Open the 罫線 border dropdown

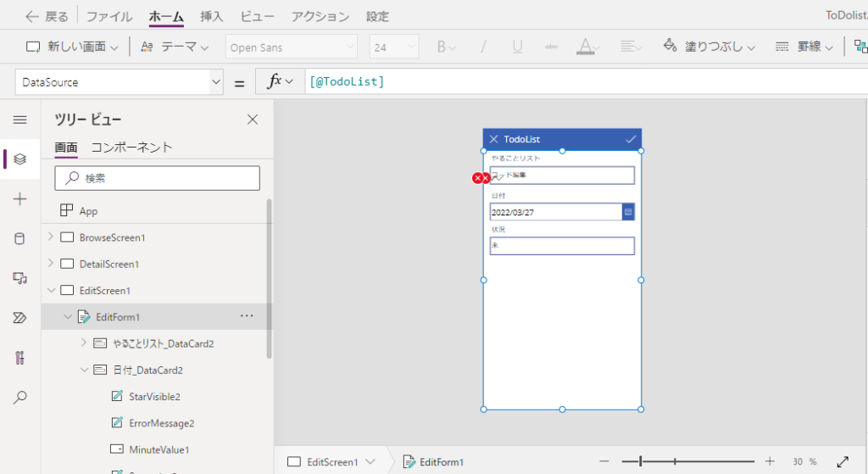tap(804, 47)
